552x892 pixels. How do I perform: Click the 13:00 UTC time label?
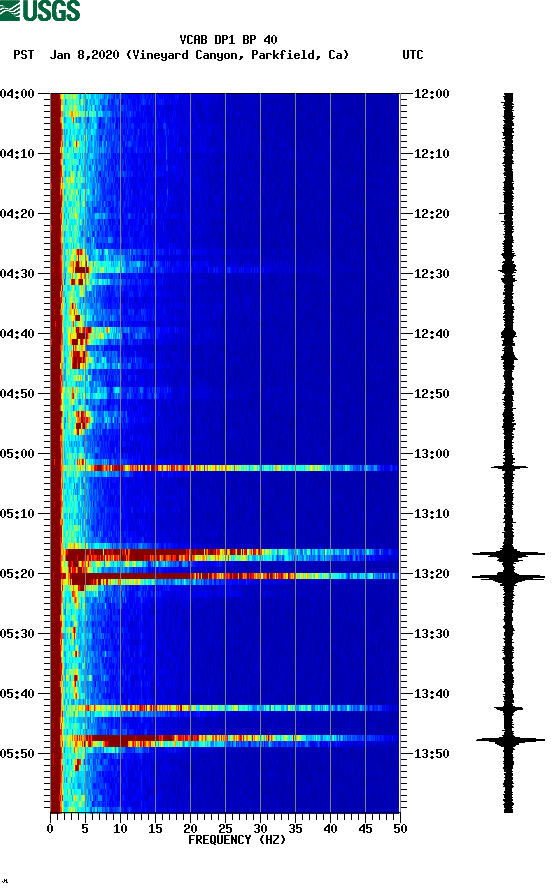(432, 454)
